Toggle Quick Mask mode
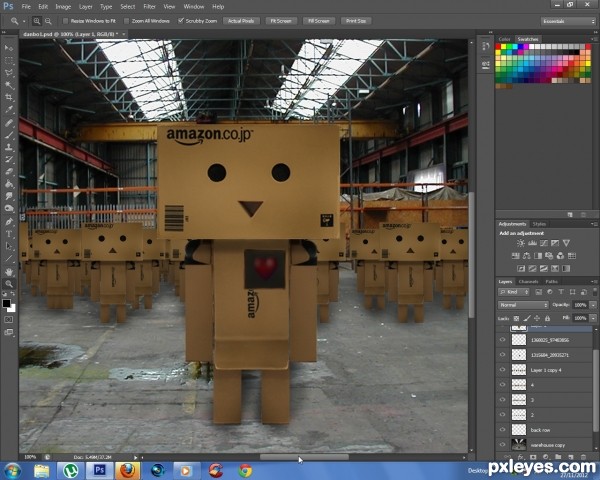The width and height of the screenshot is (600, 480). 8,319
